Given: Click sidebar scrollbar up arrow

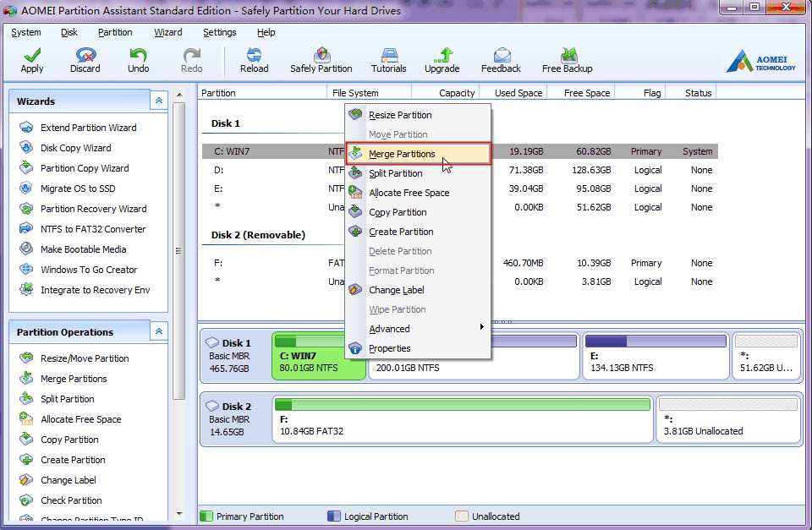Looking at the screenshot, I should [x=179, y=94].
